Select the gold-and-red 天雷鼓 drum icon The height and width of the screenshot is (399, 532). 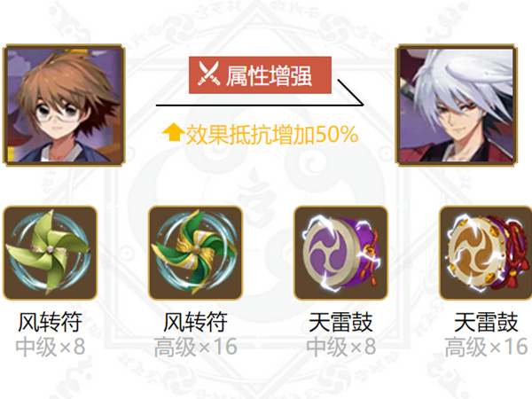(x=486, y=253)
